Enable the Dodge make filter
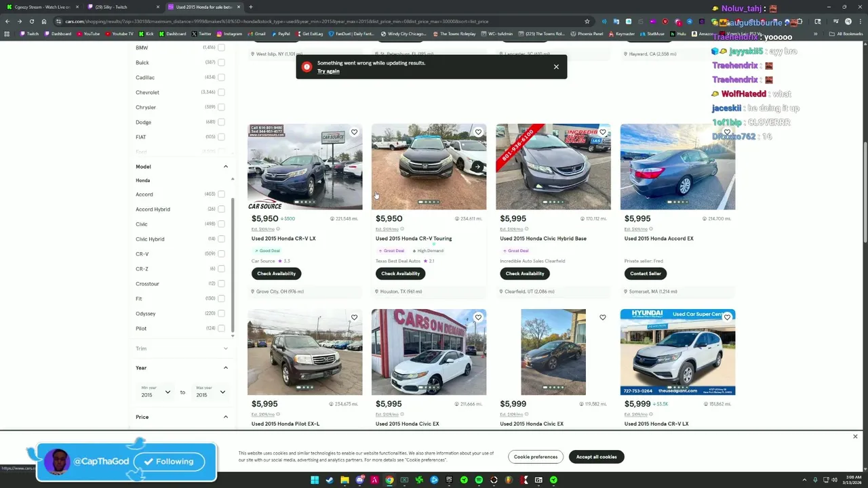 [221, 122]
